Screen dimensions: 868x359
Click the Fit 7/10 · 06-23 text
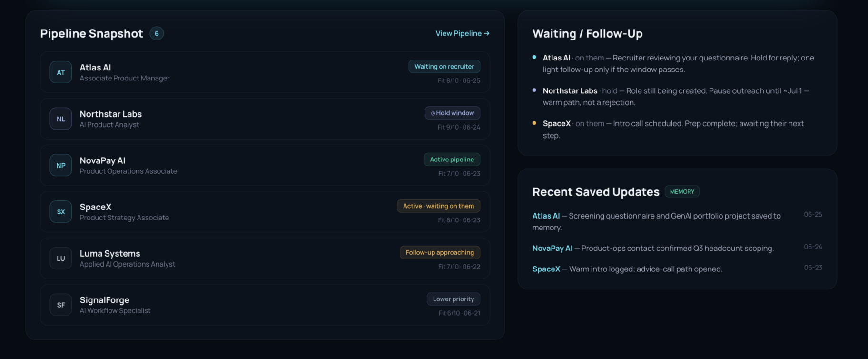click(x=459, y=174)
